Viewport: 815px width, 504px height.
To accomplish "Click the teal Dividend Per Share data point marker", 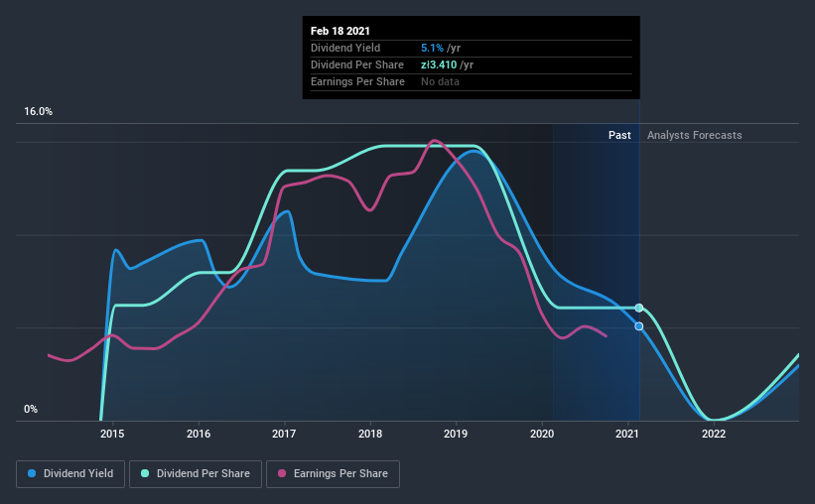I will pos(639,309).
